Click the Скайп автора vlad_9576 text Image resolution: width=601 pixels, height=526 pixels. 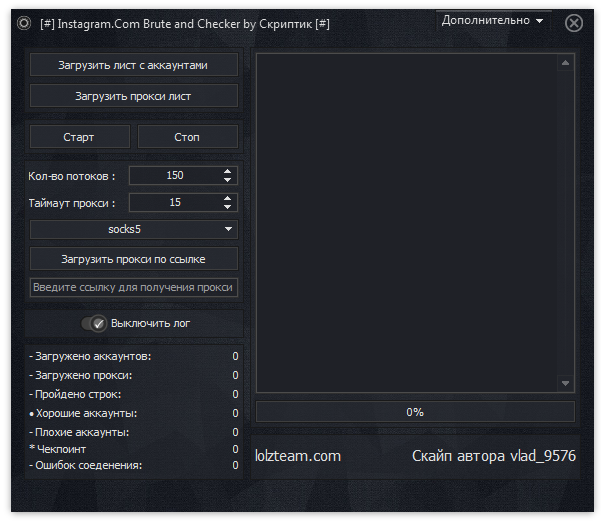494,456
